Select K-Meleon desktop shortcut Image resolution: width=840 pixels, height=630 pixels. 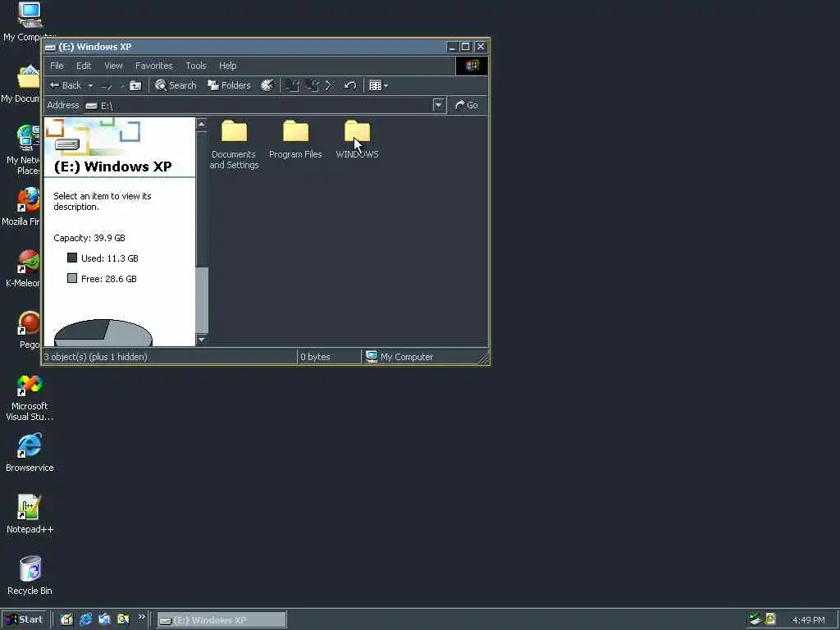(24, 268)
